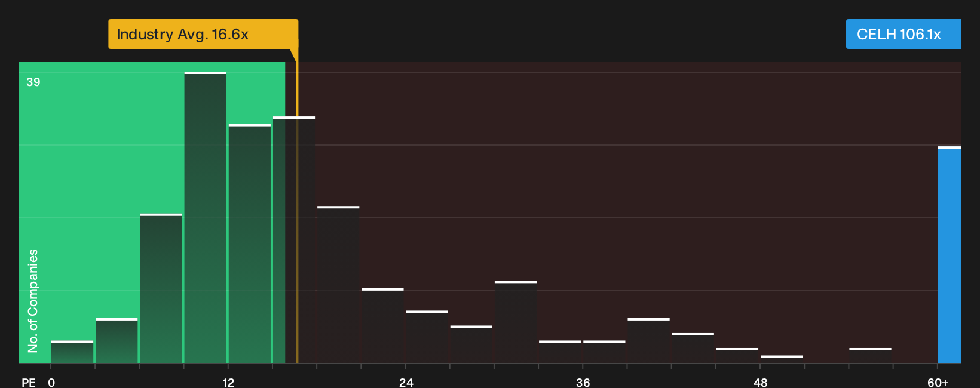Select the histogram bar for PE 6 to 9
980x388 pixels.
(161, 289)
